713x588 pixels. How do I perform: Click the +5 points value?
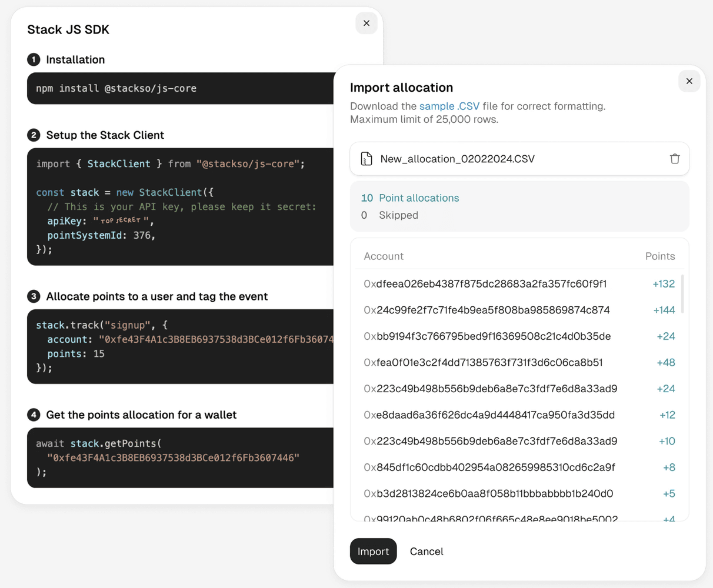click(x=669, y=494)
